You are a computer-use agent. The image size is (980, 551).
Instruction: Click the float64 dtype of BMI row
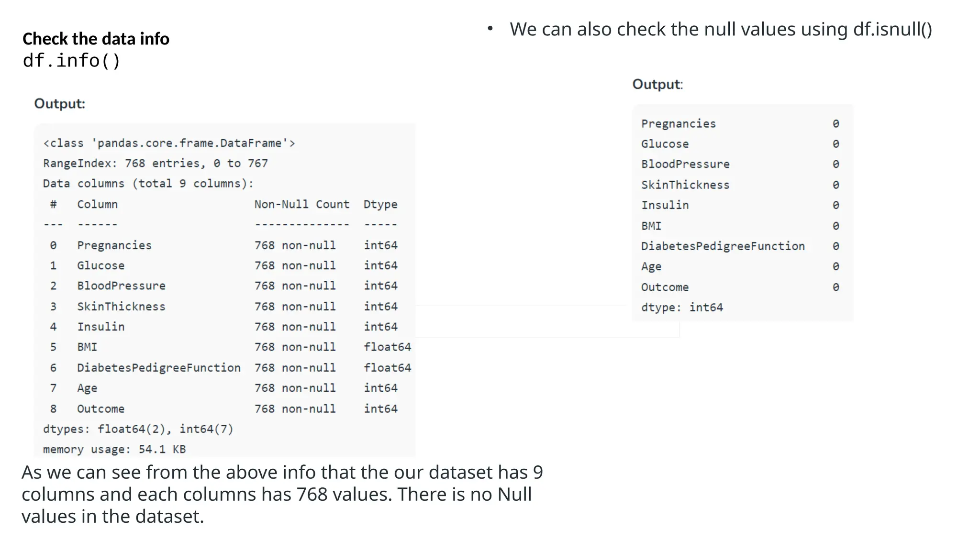[x=387, y=347]
